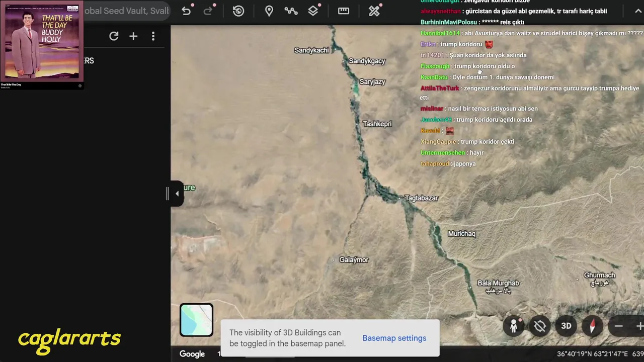Select the add placemark pin tool
Screen dimensions: 644x362
point(269,11)
